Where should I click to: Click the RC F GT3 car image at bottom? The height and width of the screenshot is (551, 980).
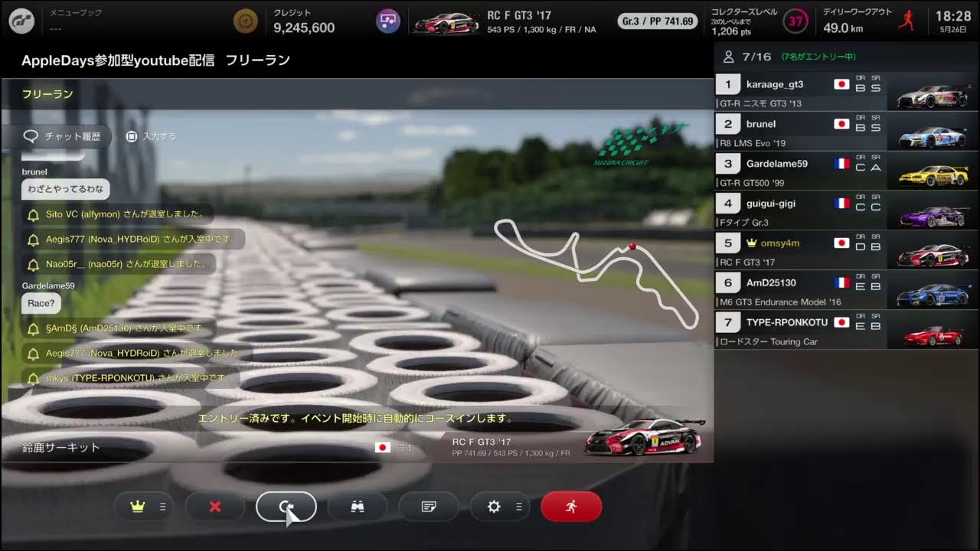tap(643, 436)
